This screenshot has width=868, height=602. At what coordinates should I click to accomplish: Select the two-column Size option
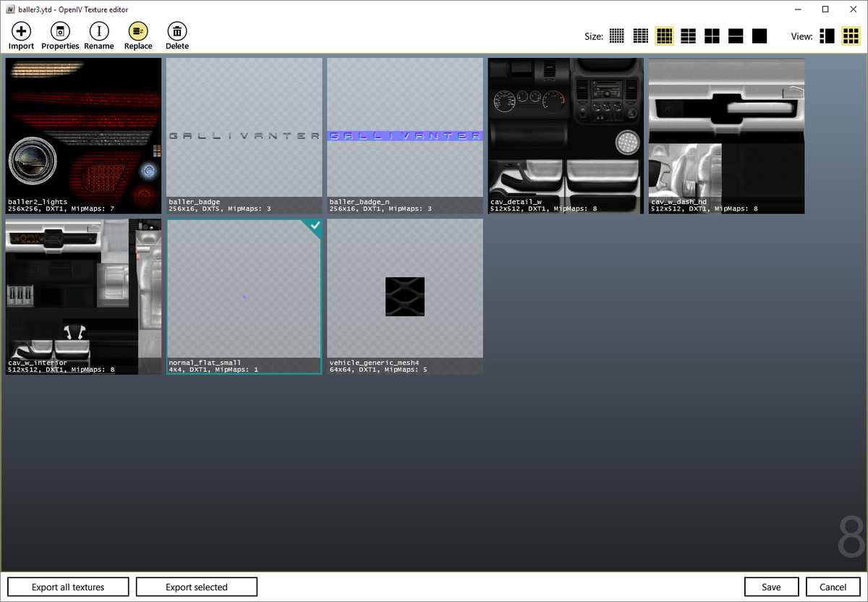[712, 35]
